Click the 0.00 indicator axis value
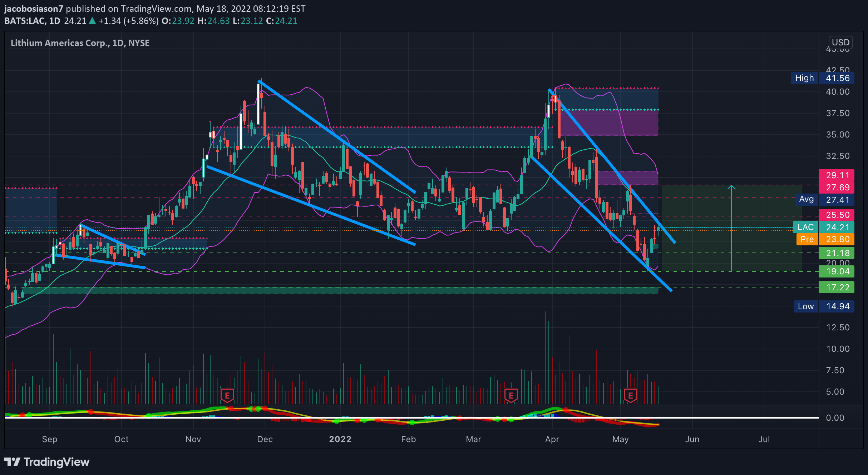 pos(835,418)
